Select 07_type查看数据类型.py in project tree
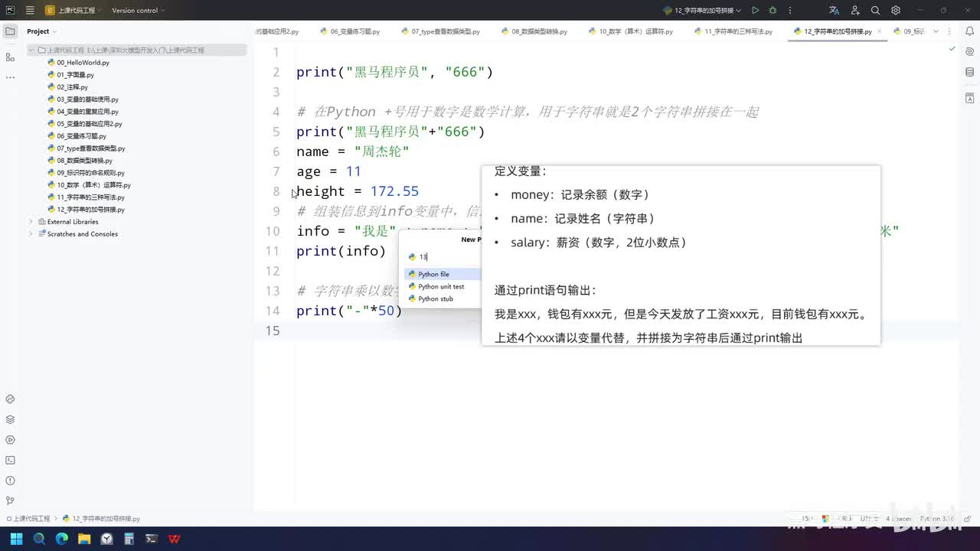This screenshot has height=551, width=980. (x=86, y=148)
